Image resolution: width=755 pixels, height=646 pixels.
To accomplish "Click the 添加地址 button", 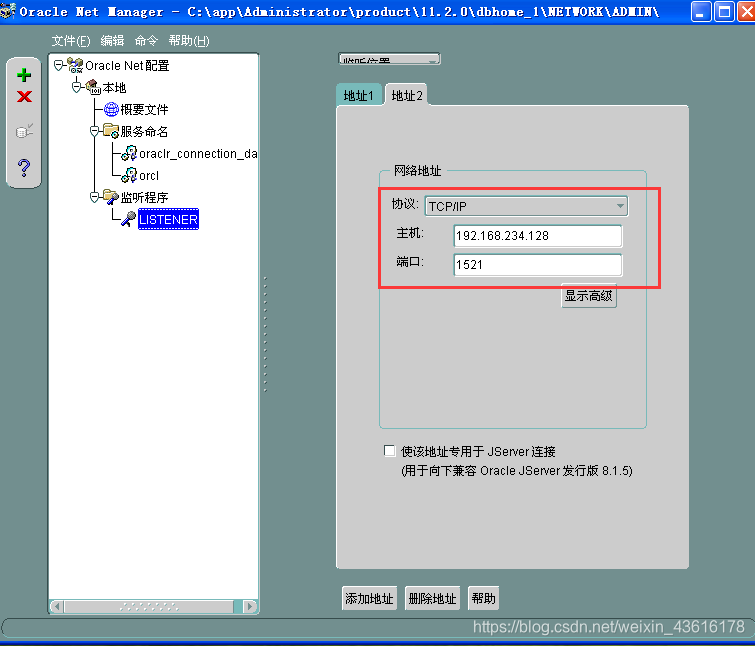I will [369, 598].
